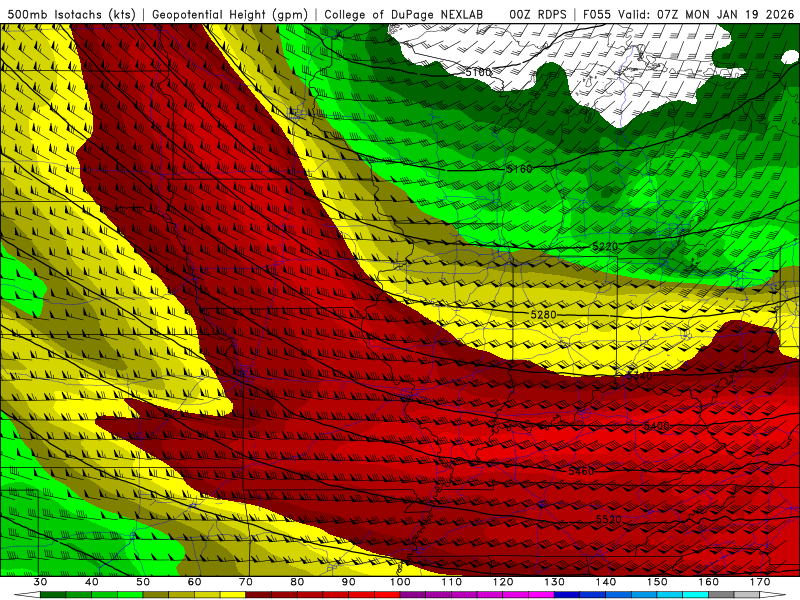This screenshot has height=600, width=800.
Task: Click the 110 value on the color scale
Action: click(452, 582)
